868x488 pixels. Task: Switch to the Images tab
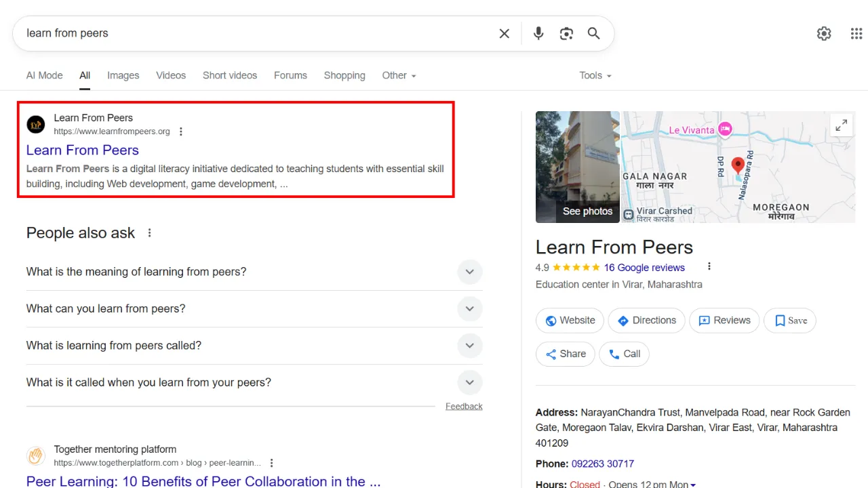point(123,75)
